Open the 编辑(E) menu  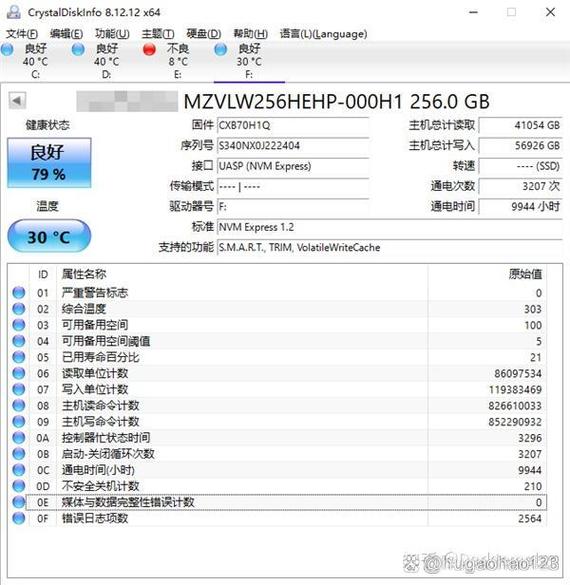pos(66,34)
